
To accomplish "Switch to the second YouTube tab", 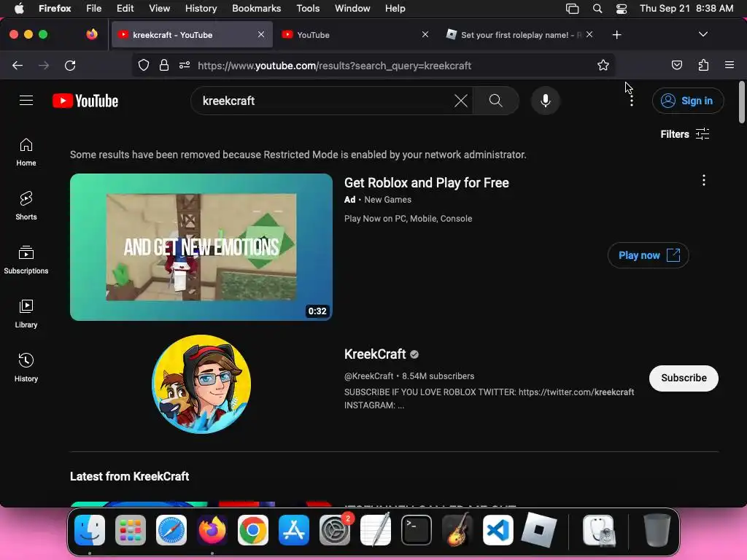I will pyautogui.click(x=355, y=35).
